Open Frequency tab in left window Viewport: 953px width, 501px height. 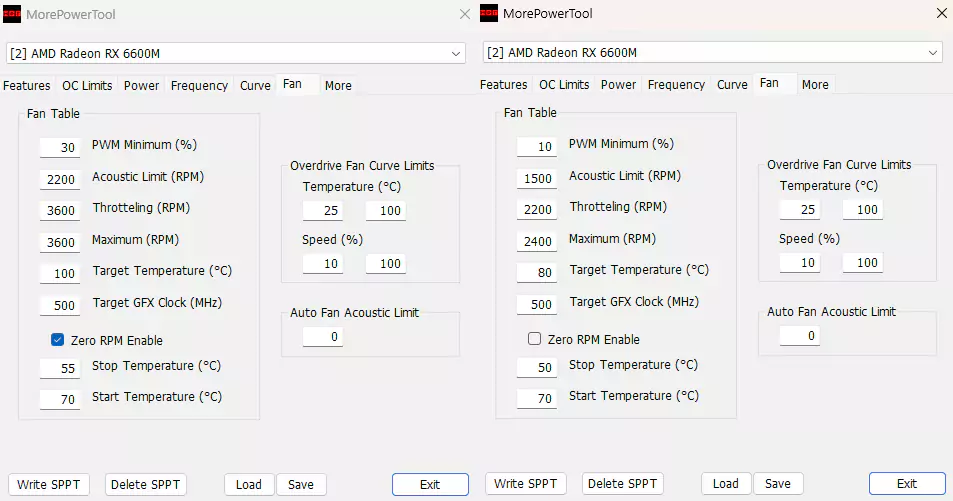click(199, 86)
